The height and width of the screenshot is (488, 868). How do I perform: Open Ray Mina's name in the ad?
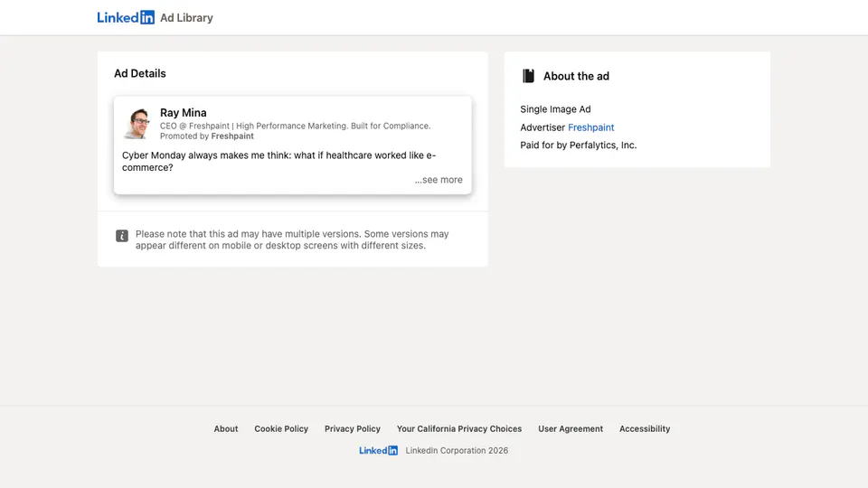[x=184, y=112]
